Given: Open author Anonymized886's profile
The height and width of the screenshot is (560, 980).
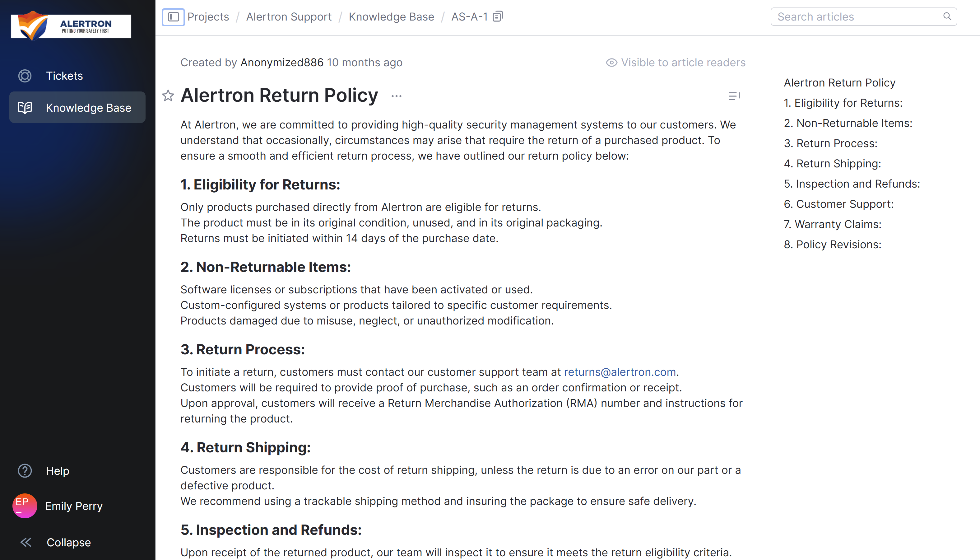Looking at the screenshot, I should [x=281, y=63].
